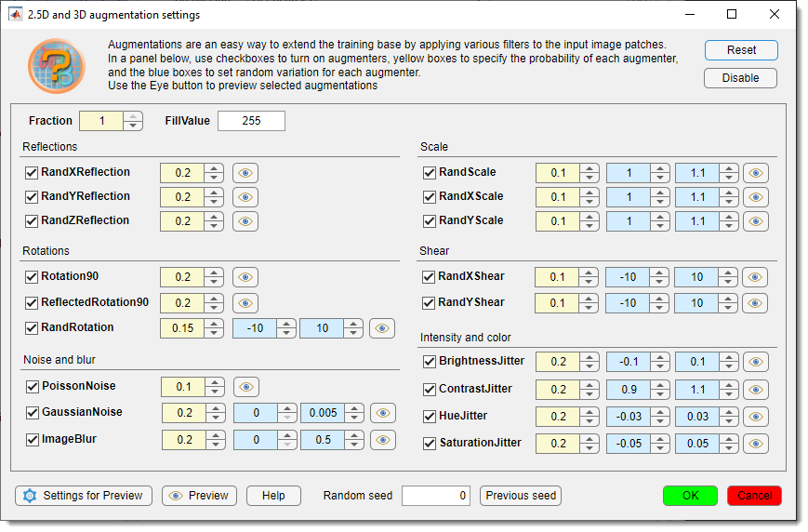
Task: Click the Random seed input field
Action: point(435,496)
